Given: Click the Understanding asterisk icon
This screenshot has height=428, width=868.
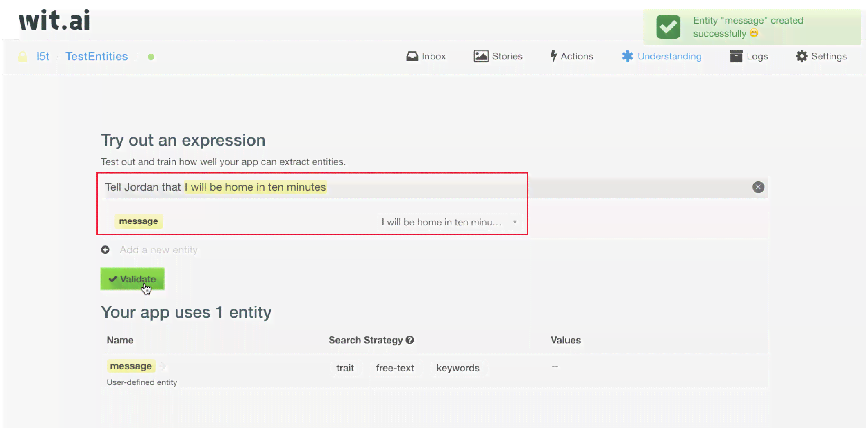Looking at the screenshot, I should pyautogui.click(x=627, y=56).
